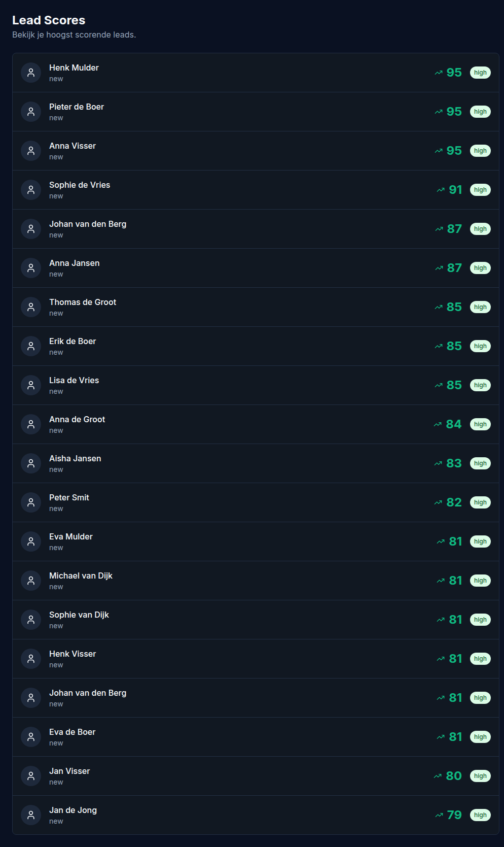Click the avatar icon next to Pieter de Boer
This screenshot has height=847, width=504.
(x=30, y=112)
